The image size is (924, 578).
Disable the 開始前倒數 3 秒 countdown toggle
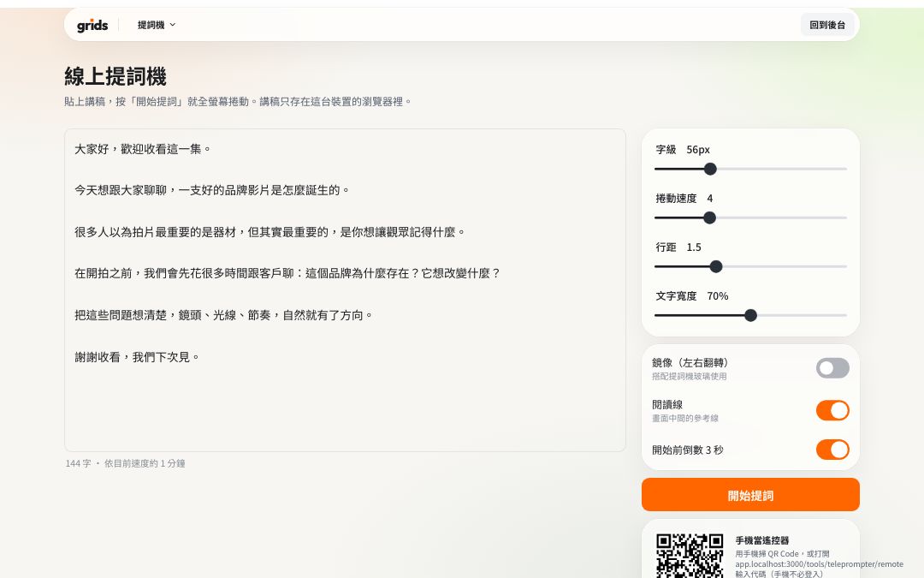point(832,450)
